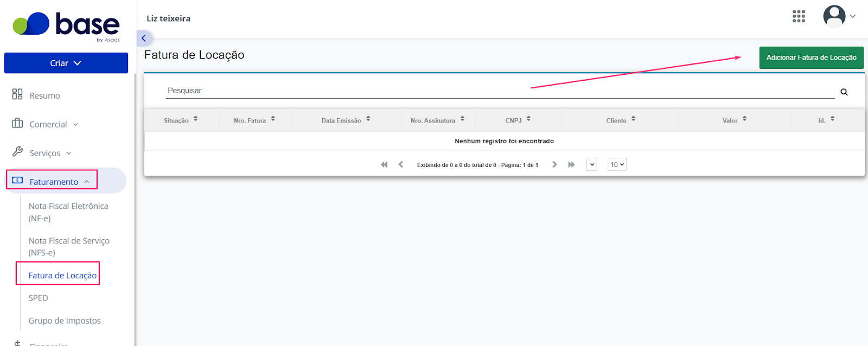Image resolution: width=868 pixels, height=346 pixels.
Task: Open Nota Fiscal de Serviço (NFS-e)
Action: pos(69,246)
